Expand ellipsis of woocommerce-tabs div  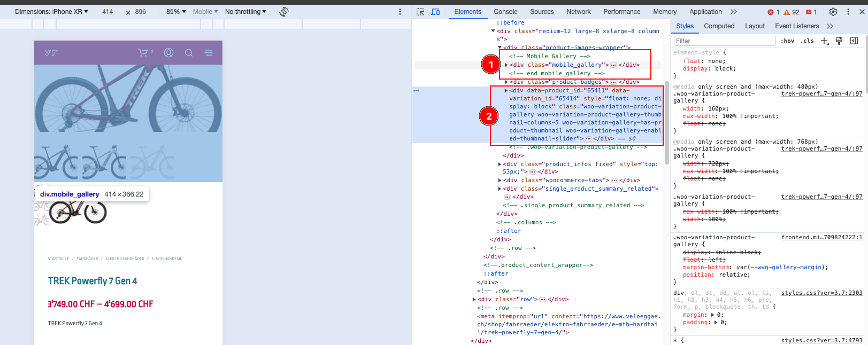pyautogui.click(x=614, y=181)
